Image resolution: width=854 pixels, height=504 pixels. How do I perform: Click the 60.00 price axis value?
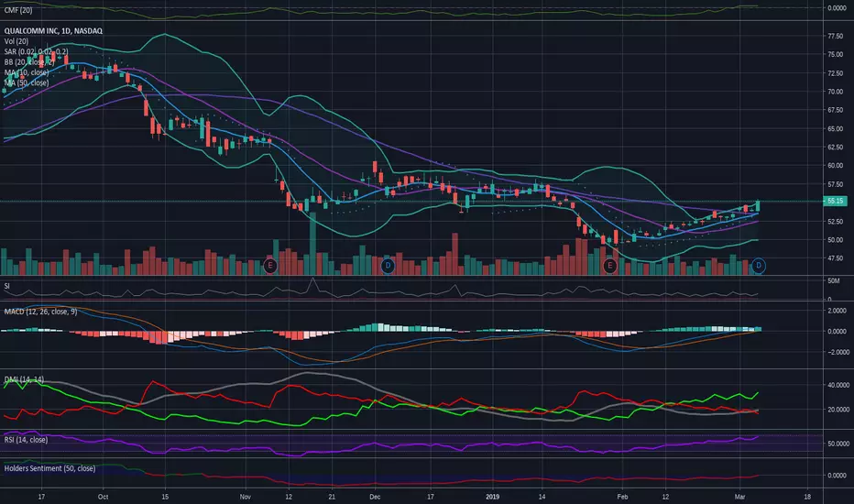[x=836, y=166]
